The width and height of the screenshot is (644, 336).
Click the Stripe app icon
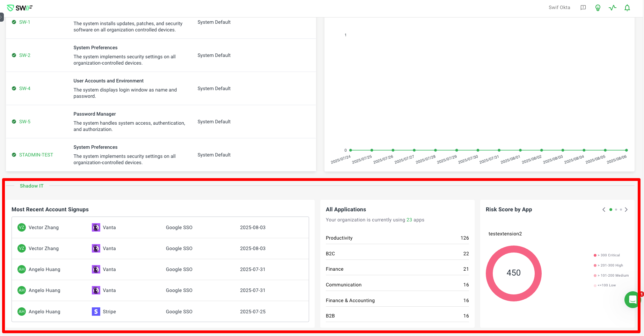point(96,312)
